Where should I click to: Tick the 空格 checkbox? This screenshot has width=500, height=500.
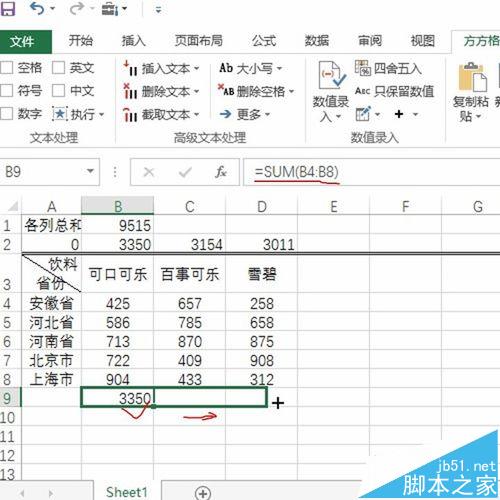(7, 68)
